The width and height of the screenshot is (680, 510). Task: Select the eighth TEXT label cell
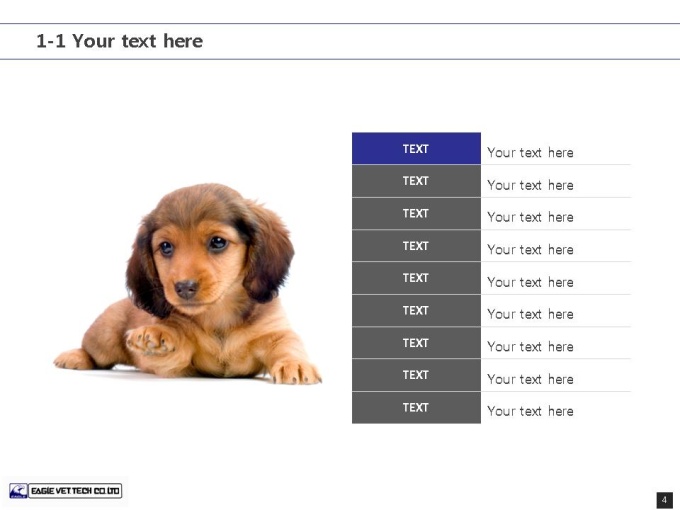[416, 375]
